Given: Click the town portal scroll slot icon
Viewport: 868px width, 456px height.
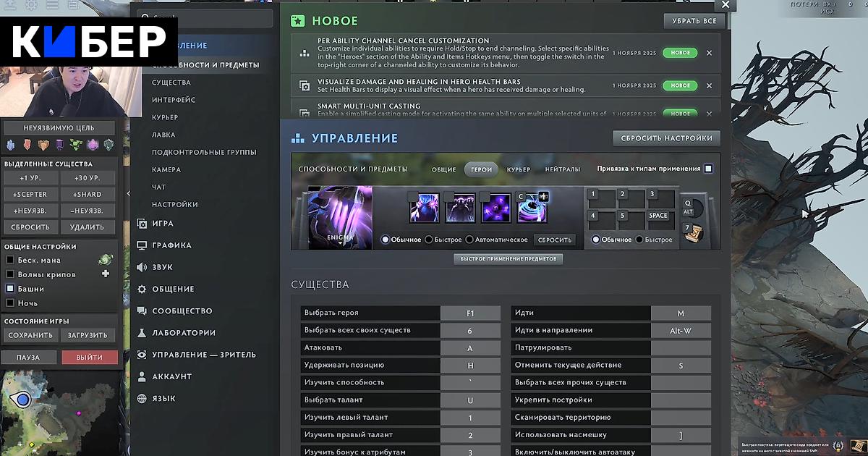Looking at the screenshot, I should coord(693,232).
